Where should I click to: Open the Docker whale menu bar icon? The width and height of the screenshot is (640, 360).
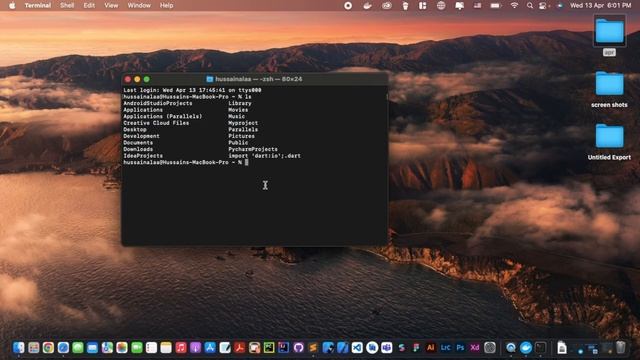click(367, 5)
